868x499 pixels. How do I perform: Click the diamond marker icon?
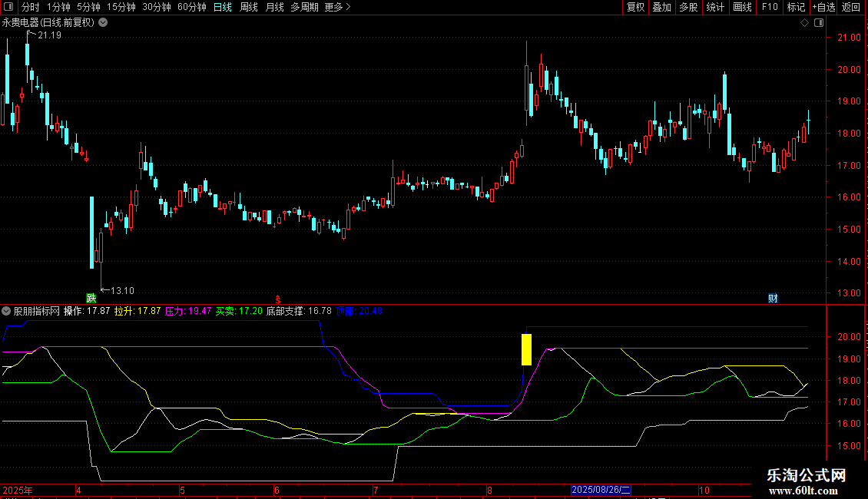804,23
